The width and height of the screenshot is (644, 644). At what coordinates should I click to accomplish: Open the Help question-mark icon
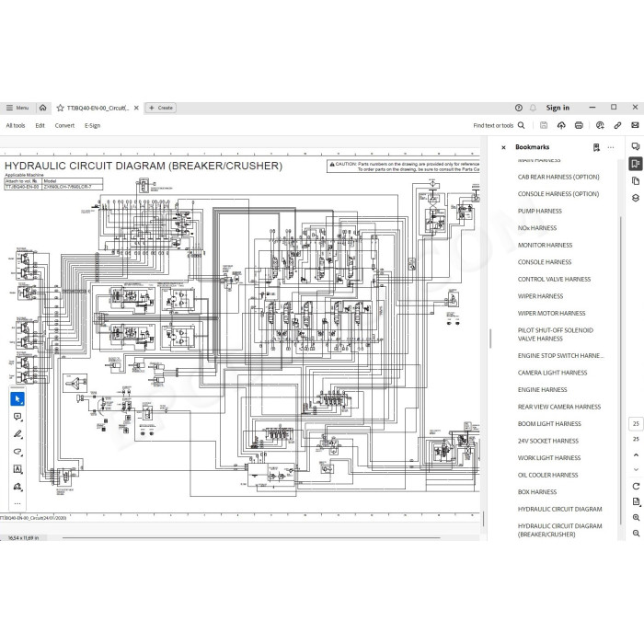(x=519, y=108)
